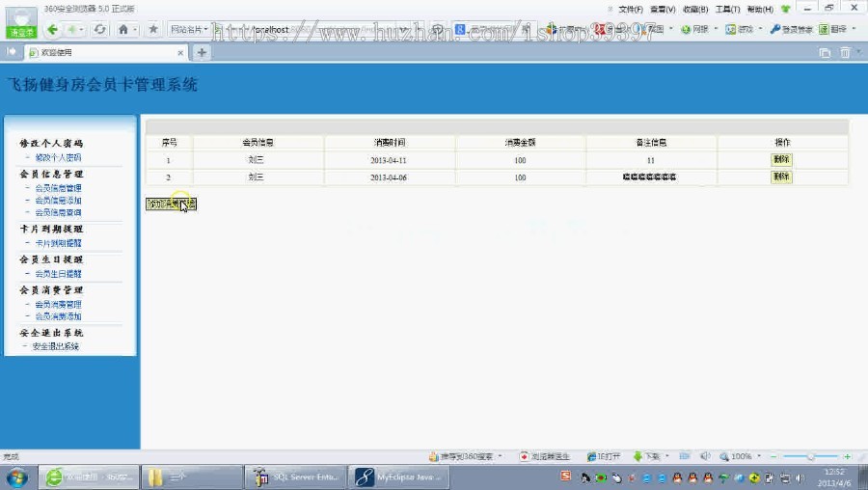Click the user avatar login icon
868x490 pixels.
(x=21, y=23)
